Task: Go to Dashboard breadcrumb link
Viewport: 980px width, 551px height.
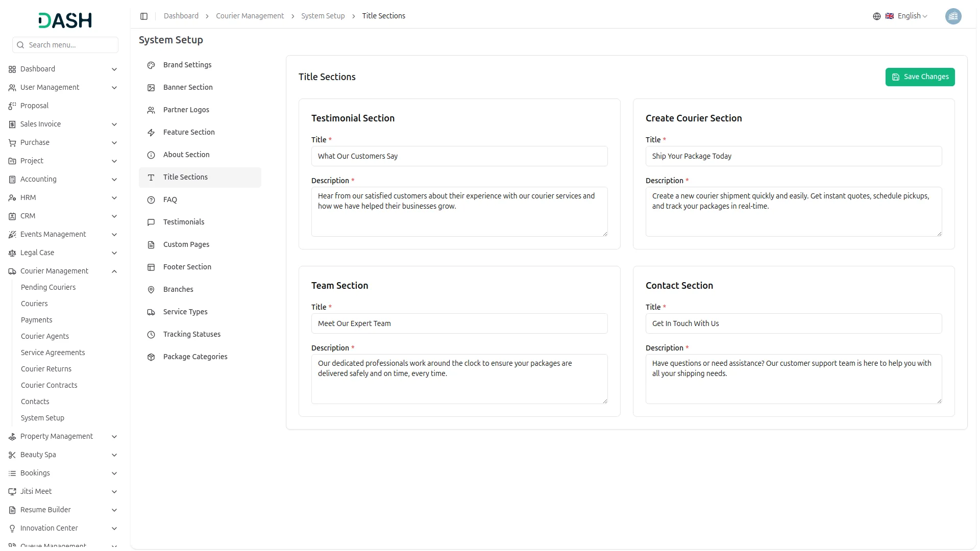Action: 181,16
